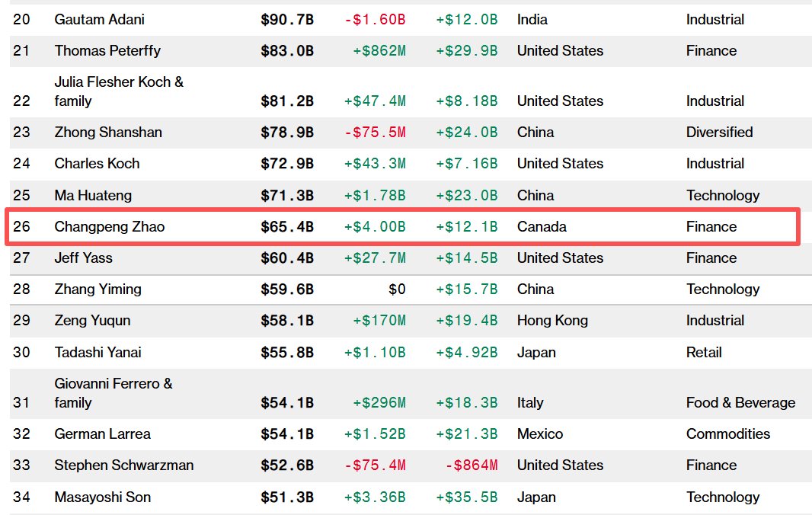Click Hong Kong country cell
Screen dimensions: 812x515
pyautogui.click(x=552, y=320)
